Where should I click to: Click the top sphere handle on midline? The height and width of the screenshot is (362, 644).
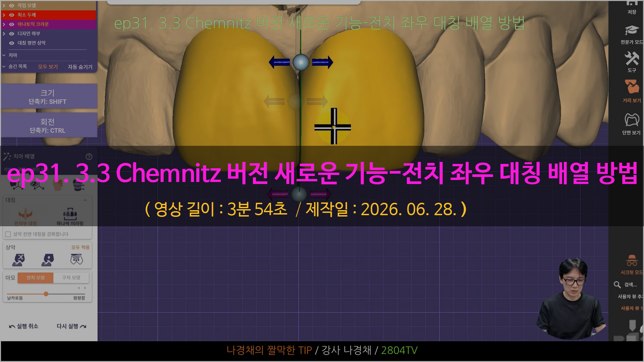pos(301,62)
